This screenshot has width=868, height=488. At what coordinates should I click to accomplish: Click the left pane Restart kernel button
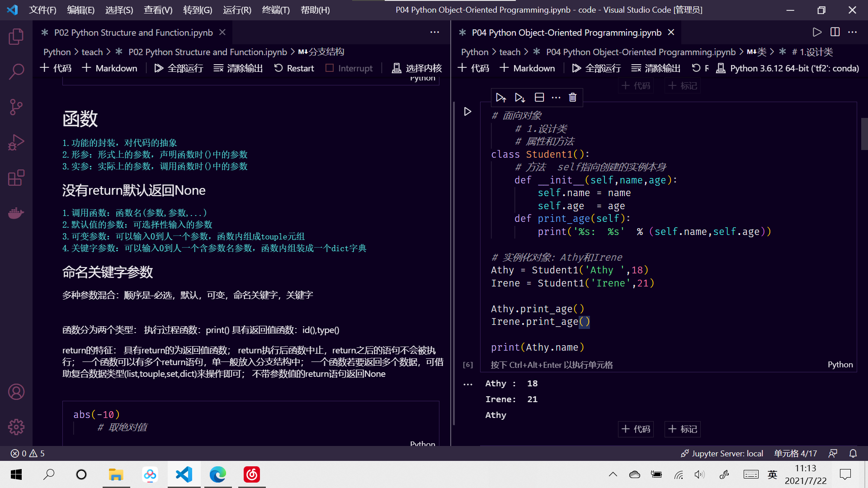tap(294, 68)
